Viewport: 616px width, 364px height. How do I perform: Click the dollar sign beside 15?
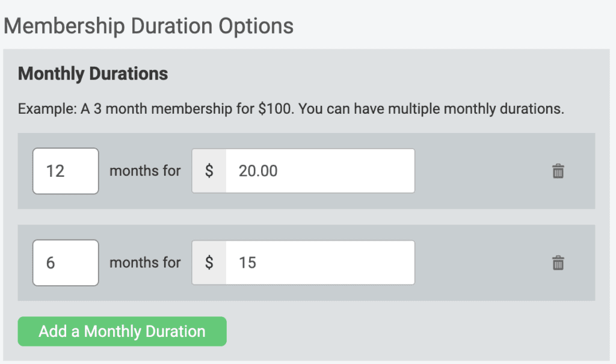pyautogui.click(x=209, y=262)
